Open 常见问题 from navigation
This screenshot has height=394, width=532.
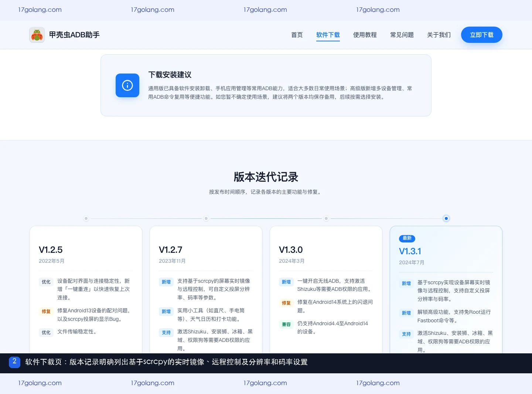[x=402, y=35]
